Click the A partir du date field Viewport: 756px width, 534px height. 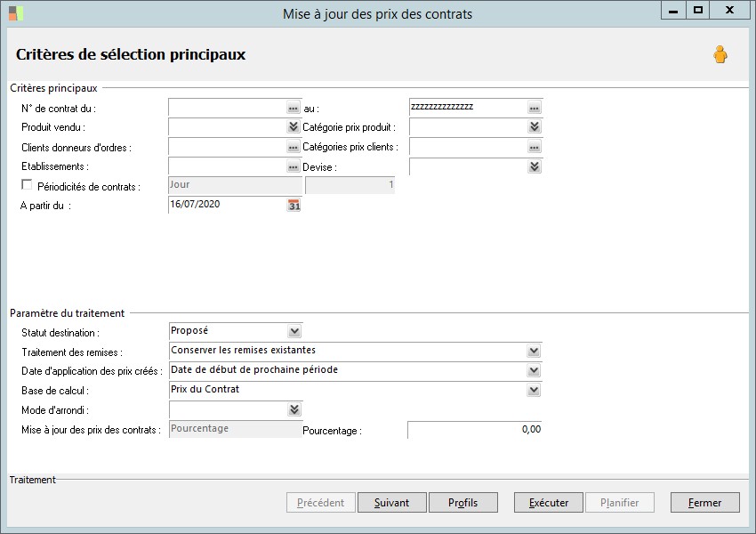pos(226,206)
